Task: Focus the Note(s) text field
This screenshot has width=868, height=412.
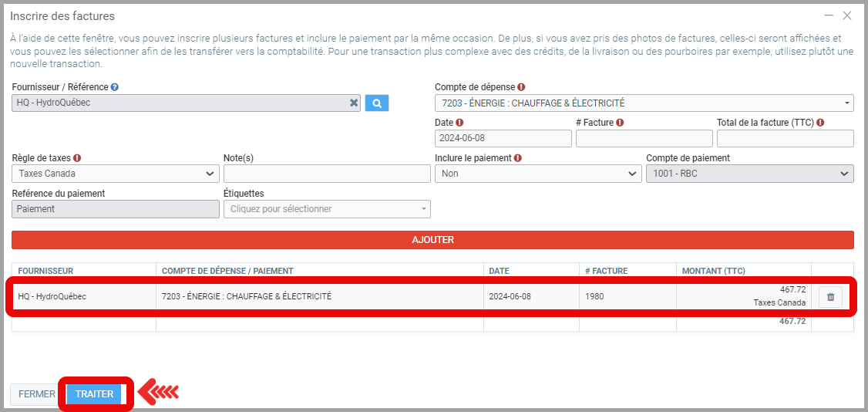Action: [327, 174]
